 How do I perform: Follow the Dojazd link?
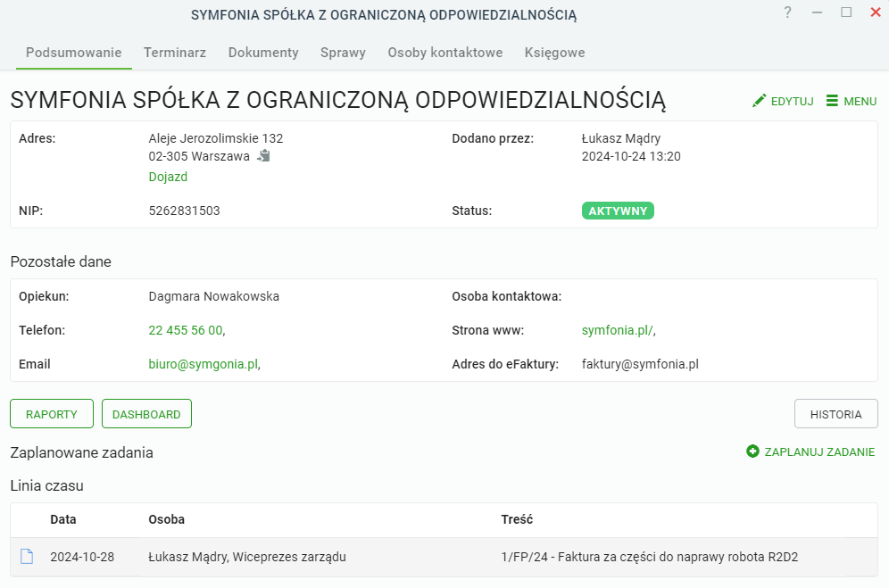tap(168, 177)
